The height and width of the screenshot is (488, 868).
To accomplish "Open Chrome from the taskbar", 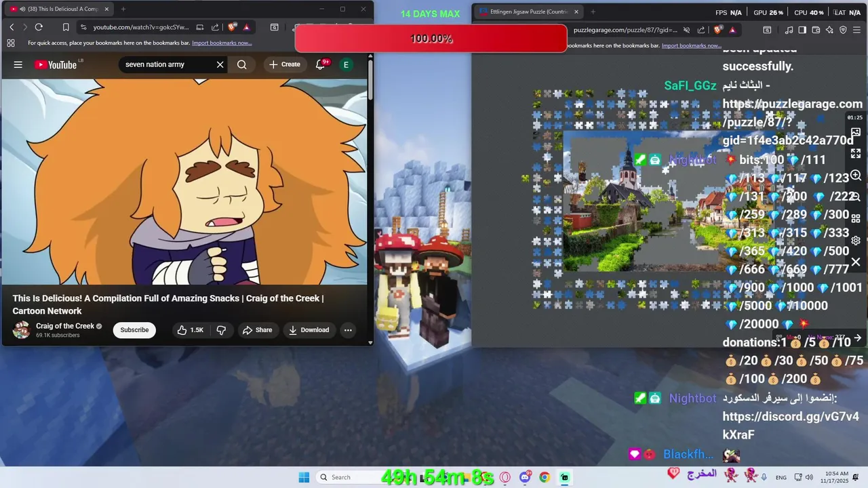I will coord(545,477).
